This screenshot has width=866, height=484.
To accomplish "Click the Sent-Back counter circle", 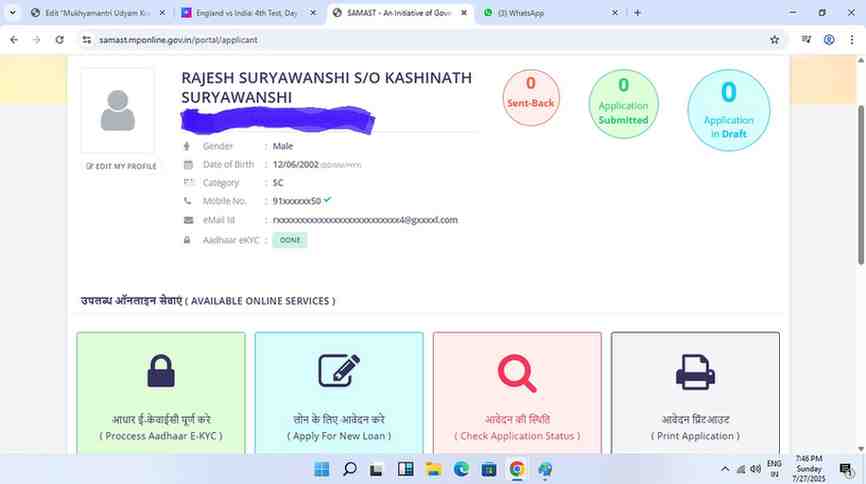I will pos(531,97).
